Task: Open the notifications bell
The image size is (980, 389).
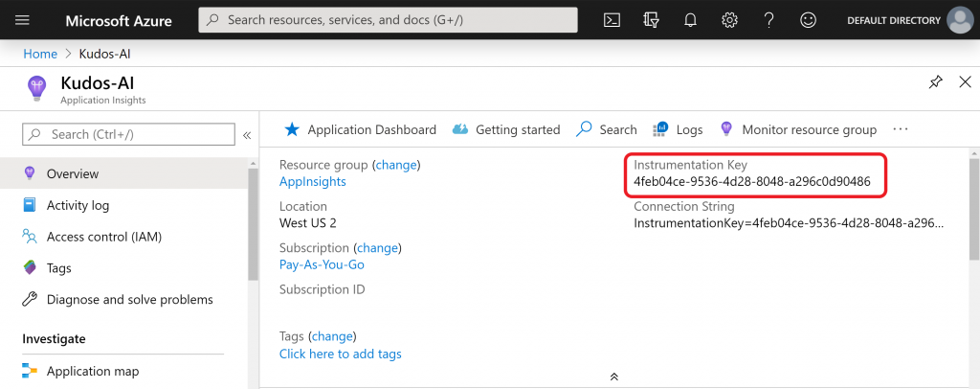Action: click(690, 20)
